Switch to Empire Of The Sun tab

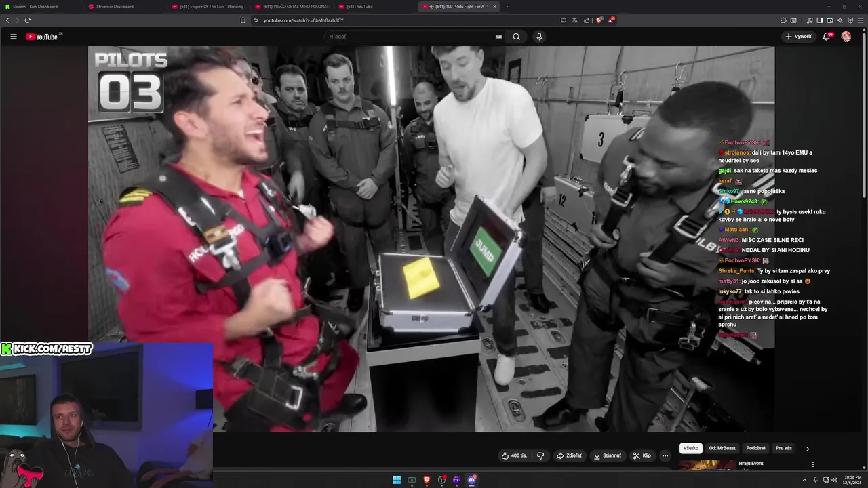click(208, 7)
